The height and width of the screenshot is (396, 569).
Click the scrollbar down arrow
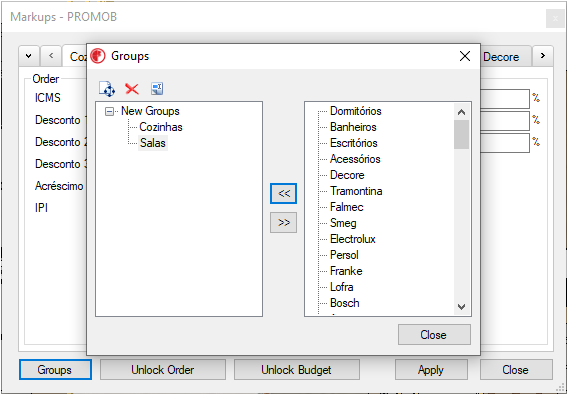(461, 307)
